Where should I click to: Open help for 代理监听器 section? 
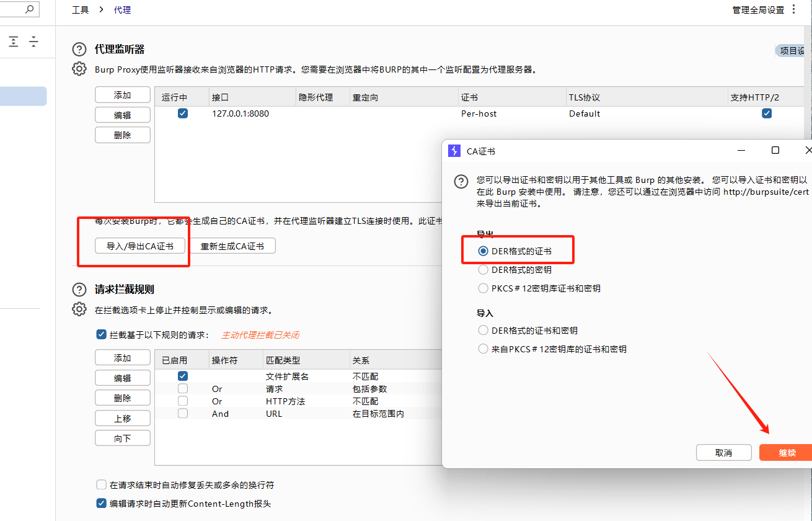(79, 50)
